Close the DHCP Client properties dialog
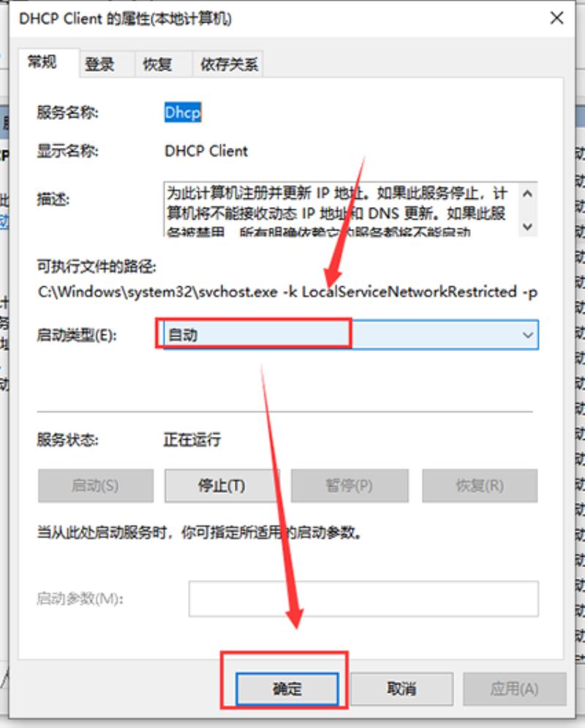This screenshot has height=728, width=585. point(556,18)
